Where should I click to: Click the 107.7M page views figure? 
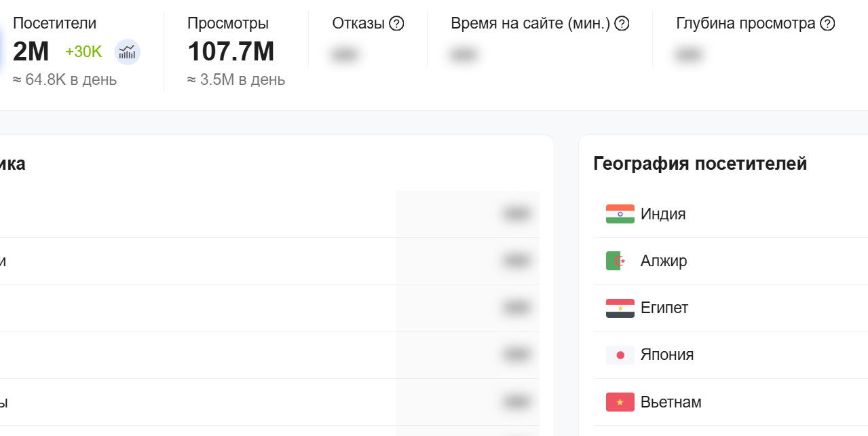[231, 52]
